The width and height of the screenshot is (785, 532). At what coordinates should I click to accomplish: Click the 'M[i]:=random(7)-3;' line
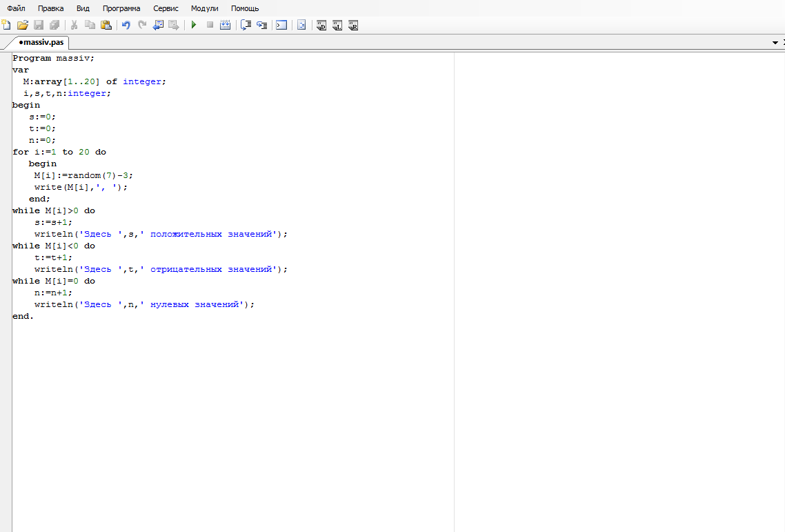click(83, 175)
